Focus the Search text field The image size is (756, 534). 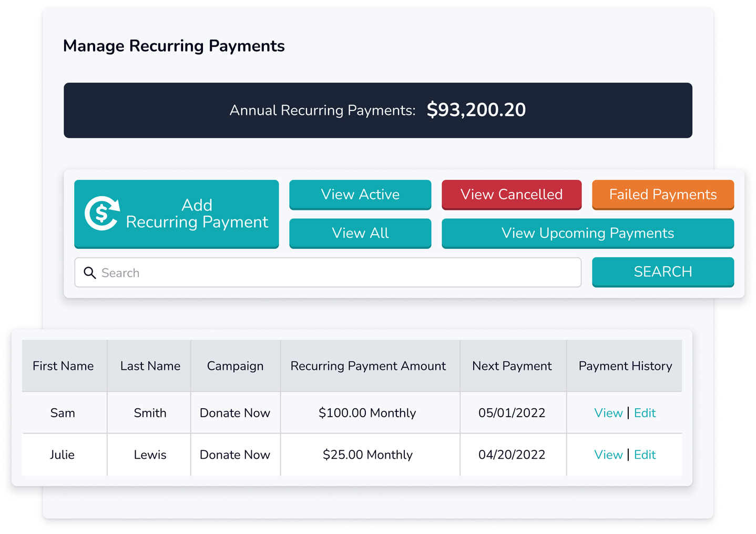(x=328, y=273)
